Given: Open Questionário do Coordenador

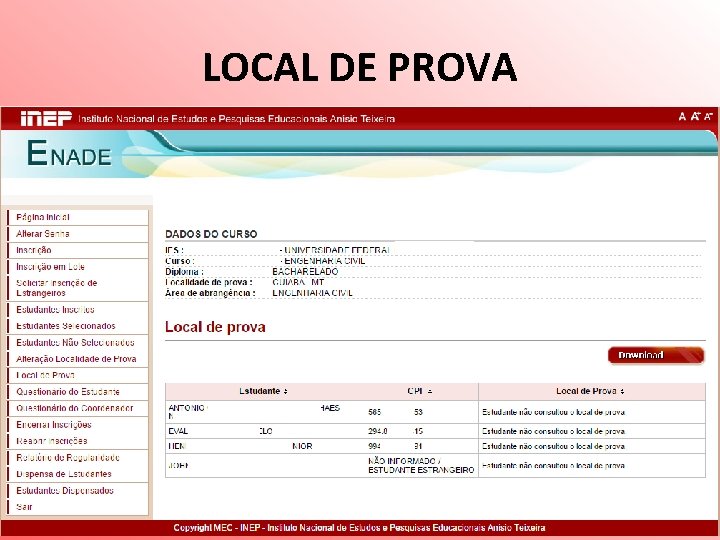Looking at the screenshot, I should pyautogui.click(x=75, y=408).
